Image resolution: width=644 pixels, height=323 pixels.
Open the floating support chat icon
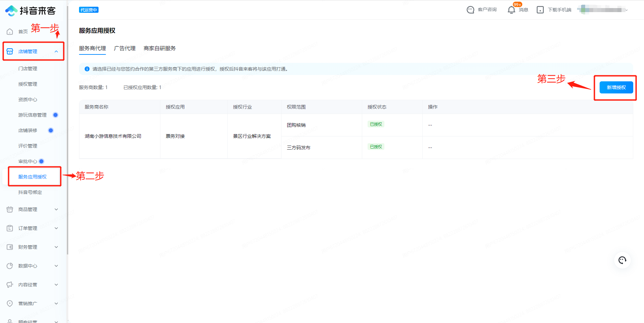(x=622, y=260)
